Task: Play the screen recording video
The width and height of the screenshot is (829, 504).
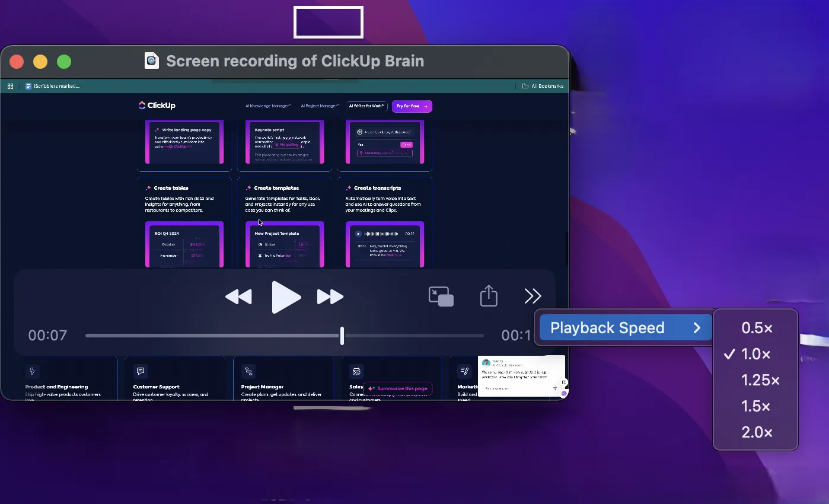Action: [286, 297]
